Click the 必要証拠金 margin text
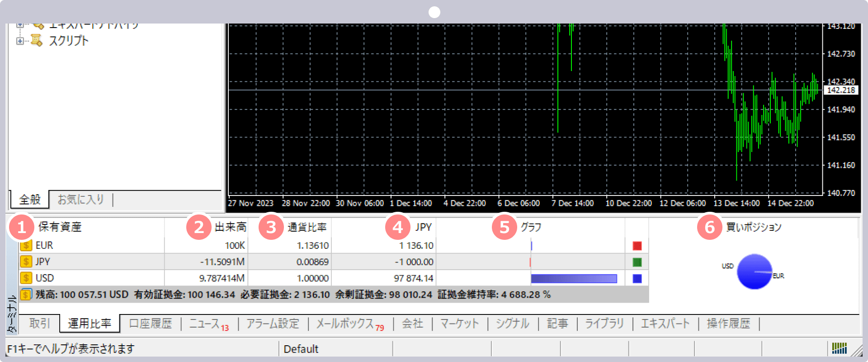Image resolution: width=868 pixels, height=362 pixels. (285, 295)
